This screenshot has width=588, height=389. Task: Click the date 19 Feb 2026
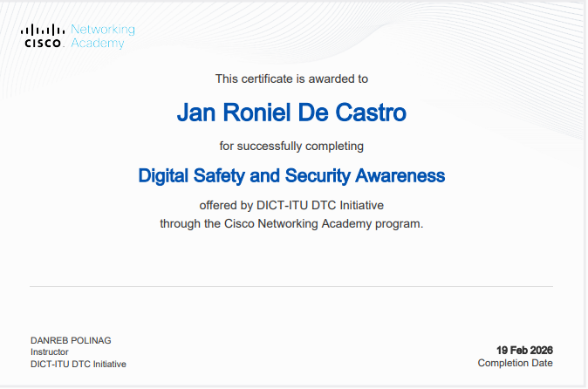point(524,350)
